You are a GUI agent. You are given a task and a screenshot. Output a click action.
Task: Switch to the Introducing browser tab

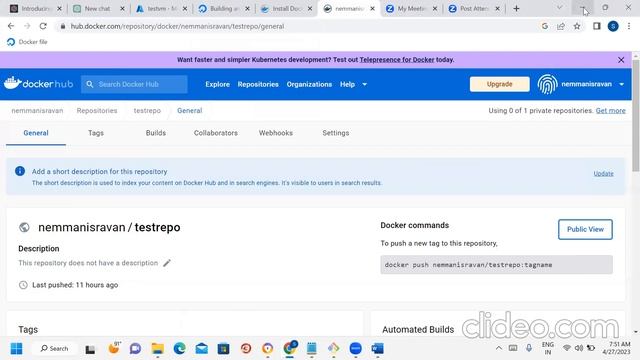click(x=36, y=9)
